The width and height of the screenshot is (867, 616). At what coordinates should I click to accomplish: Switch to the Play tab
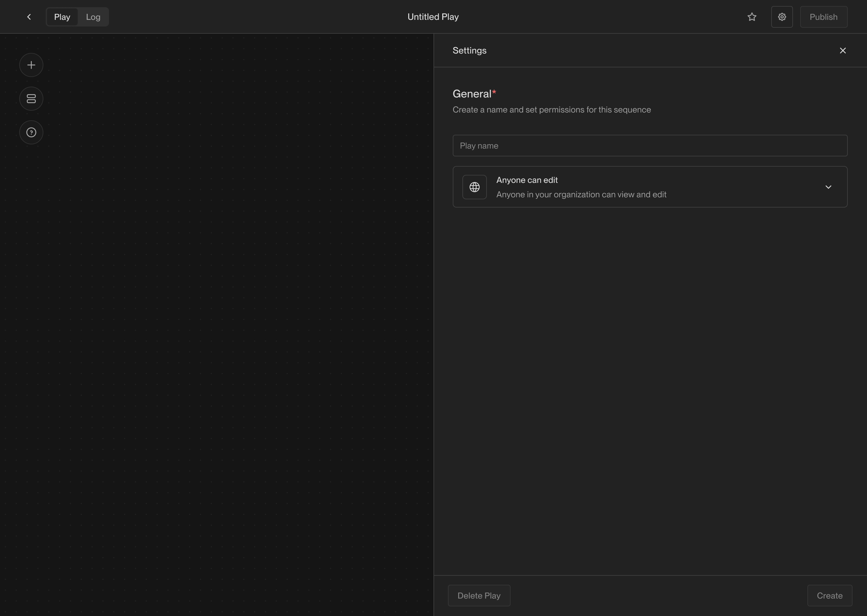click(x=62, y=17)
